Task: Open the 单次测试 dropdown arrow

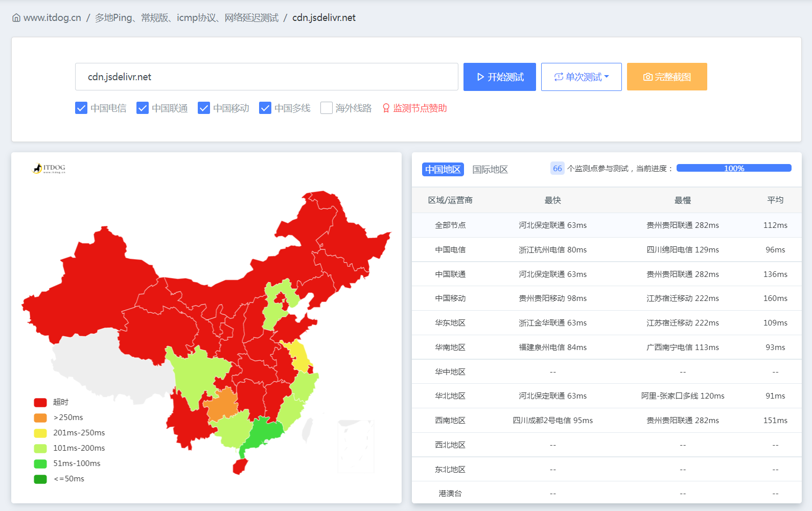Action: pyautogui.click(x=607, y=77)
